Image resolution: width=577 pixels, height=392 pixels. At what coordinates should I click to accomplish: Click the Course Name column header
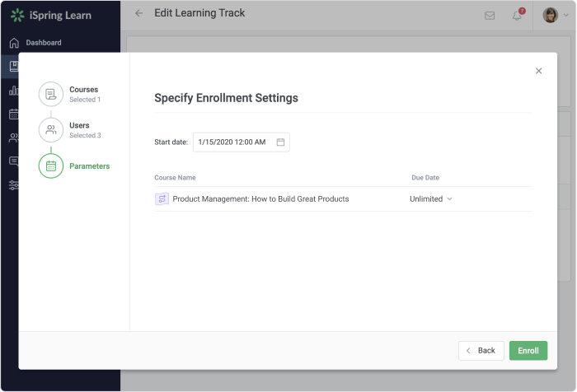pos(175,178)
